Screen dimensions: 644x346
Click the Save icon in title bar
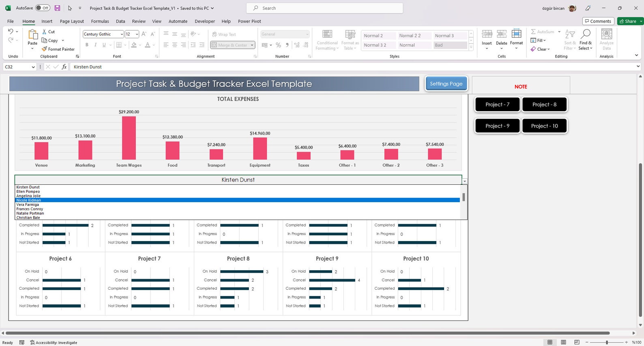pyautogui.click(x=57, y=8)
